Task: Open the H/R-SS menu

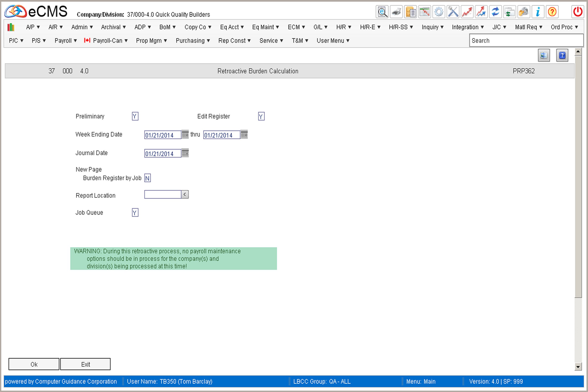Action: click(x=401, y=27)
